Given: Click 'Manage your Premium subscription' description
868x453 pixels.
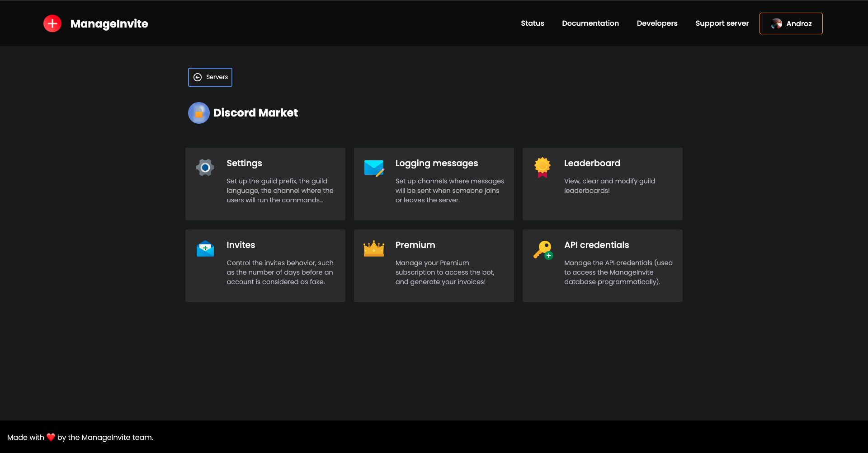Looking at the screenshot, I should pyautogui.click(x=445, y=272).
